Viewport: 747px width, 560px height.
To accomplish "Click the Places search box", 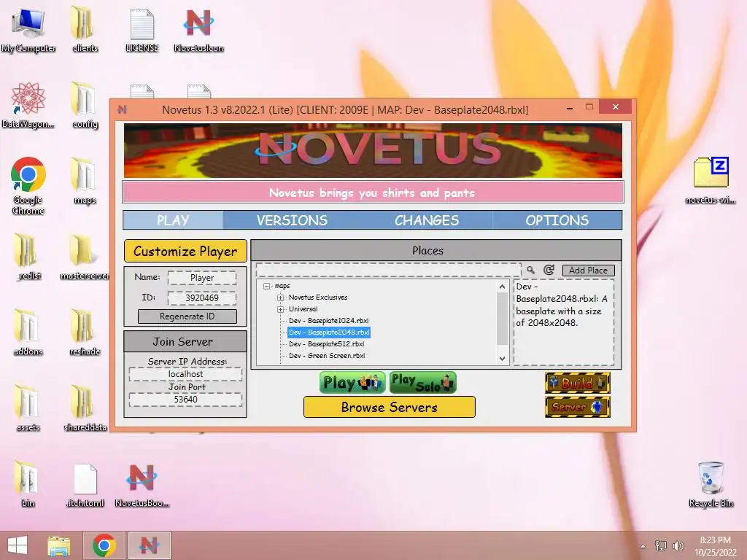I will coord(388,270).
